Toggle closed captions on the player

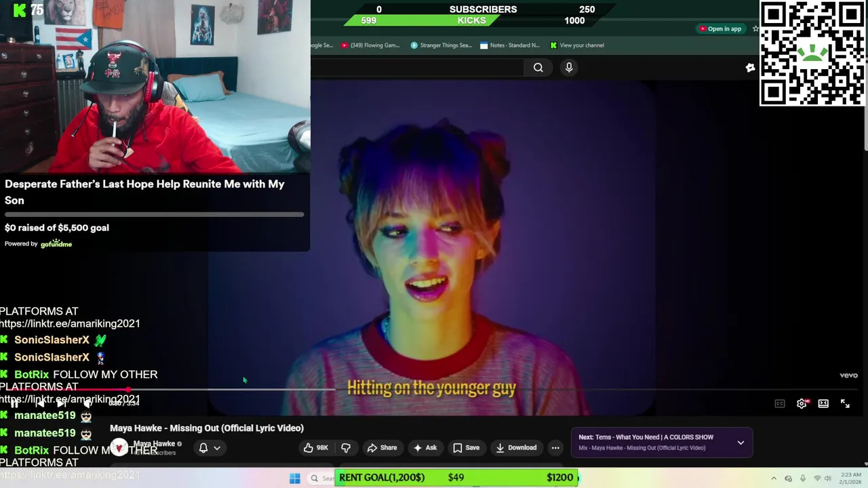tap(780, 403)
